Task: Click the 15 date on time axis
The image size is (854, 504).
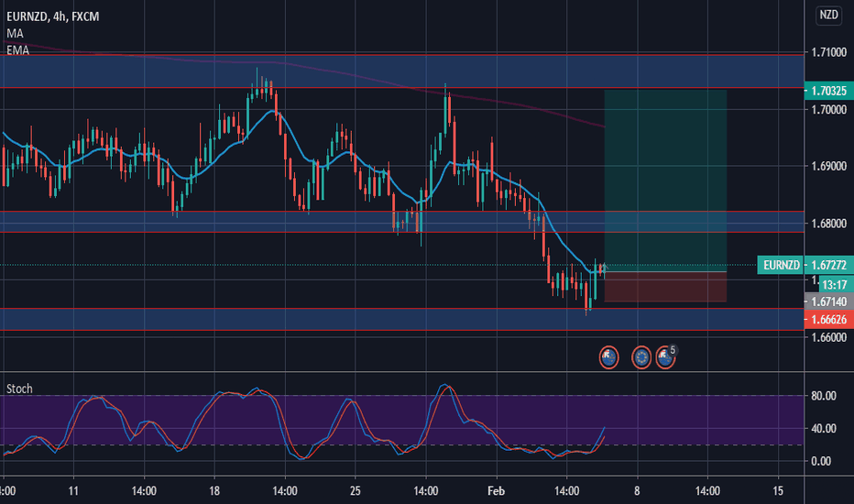Action: pos(778,491)
